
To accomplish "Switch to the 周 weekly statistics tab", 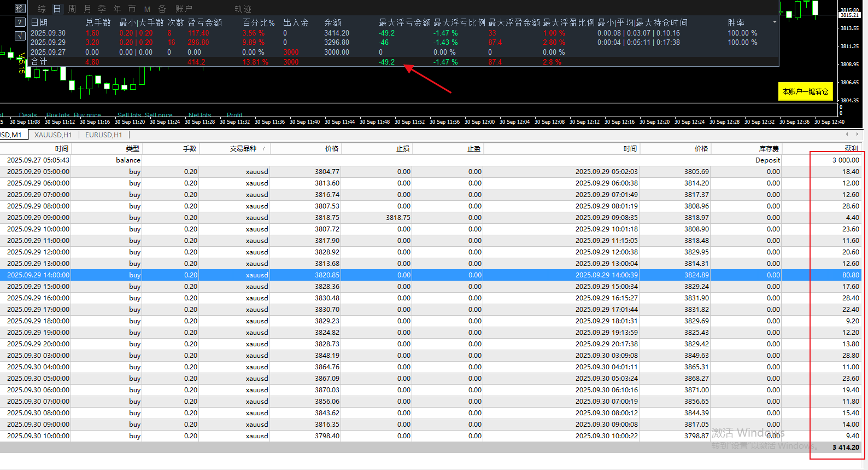I will (72, 9).
